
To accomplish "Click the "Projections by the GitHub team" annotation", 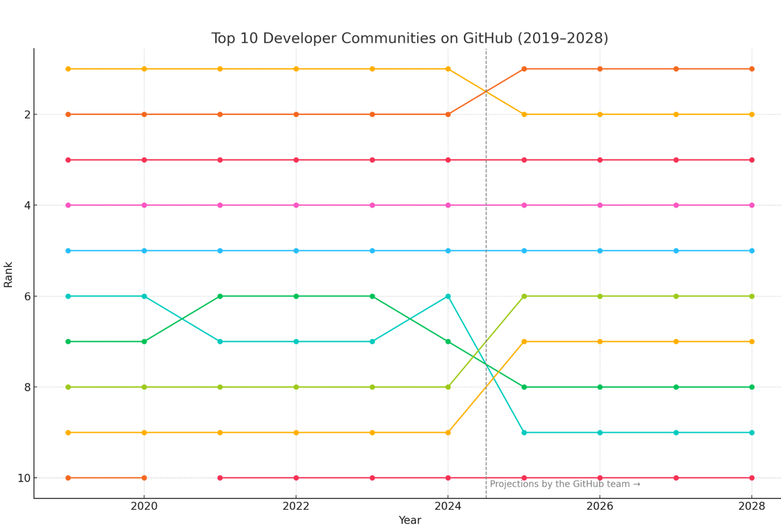I will coord(565,484).
